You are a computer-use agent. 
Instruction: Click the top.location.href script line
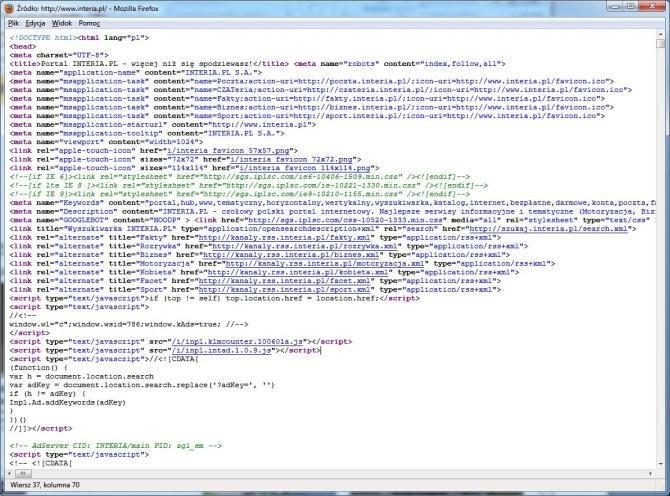215,298
